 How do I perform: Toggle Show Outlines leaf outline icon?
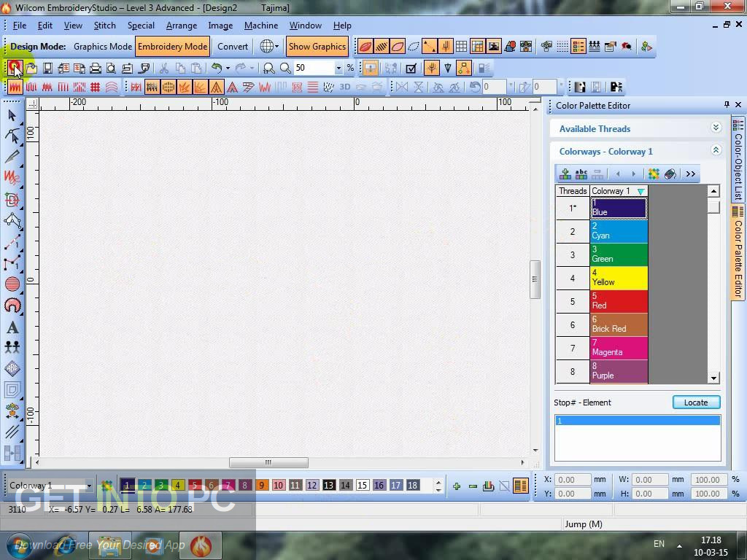click(x=398, y=46)
